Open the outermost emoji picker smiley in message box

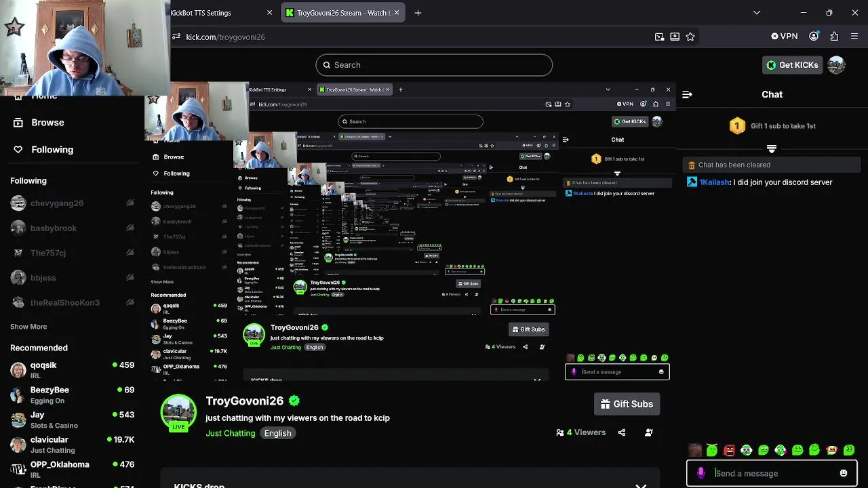[844, 473]
